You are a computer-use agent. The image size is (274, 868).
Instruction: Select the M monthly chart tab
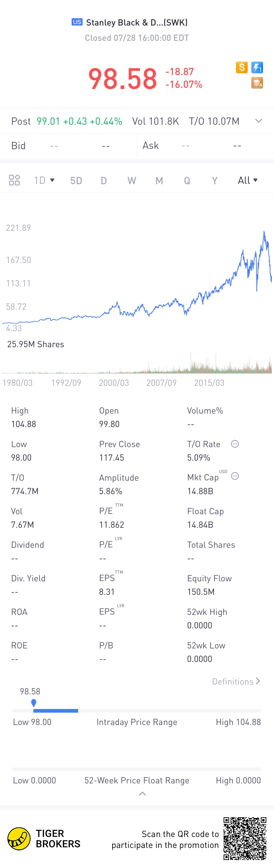(x=159, y=181)
